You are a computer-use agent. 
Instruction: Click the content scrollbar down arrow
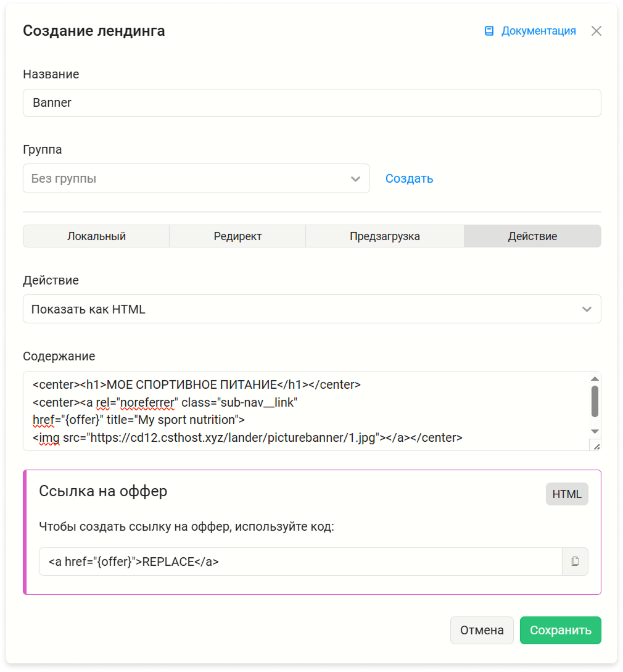[595, 431]
